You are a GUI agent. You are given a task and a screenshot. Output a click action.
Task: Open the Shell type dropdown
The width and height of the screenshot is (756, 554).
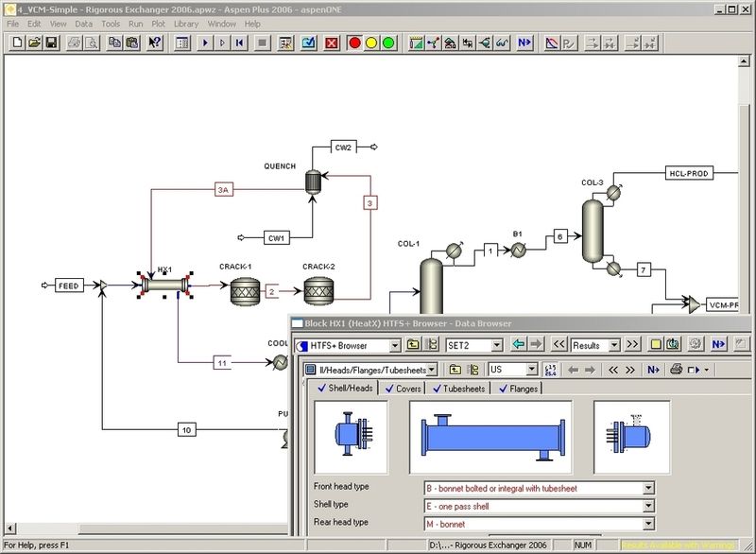[x=650, y=504]
